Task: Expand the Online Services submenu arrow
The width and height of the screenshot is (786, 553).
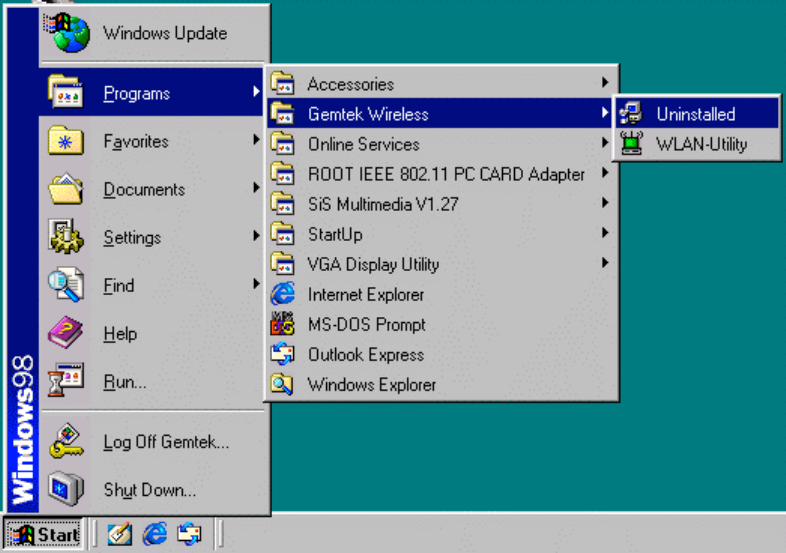Action: tap(605, 142)
